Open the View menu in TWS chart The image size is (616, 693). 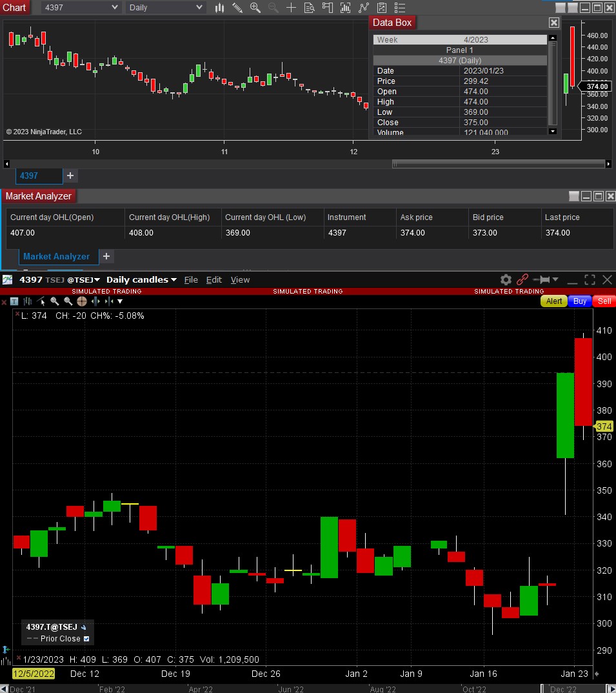pyautogui.click(x=240, y=280)
